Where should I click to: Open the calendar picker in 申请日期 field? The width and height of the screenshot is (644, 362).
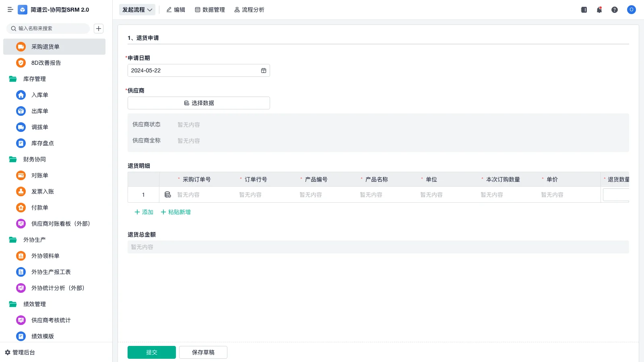point(264,70)
